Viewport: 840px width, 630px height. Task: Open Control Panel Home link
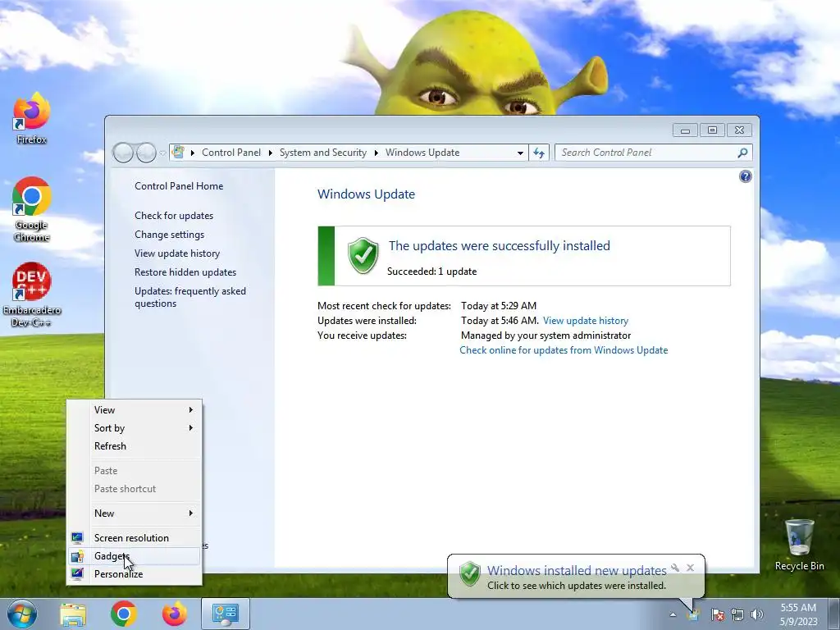tap(179, 186)
